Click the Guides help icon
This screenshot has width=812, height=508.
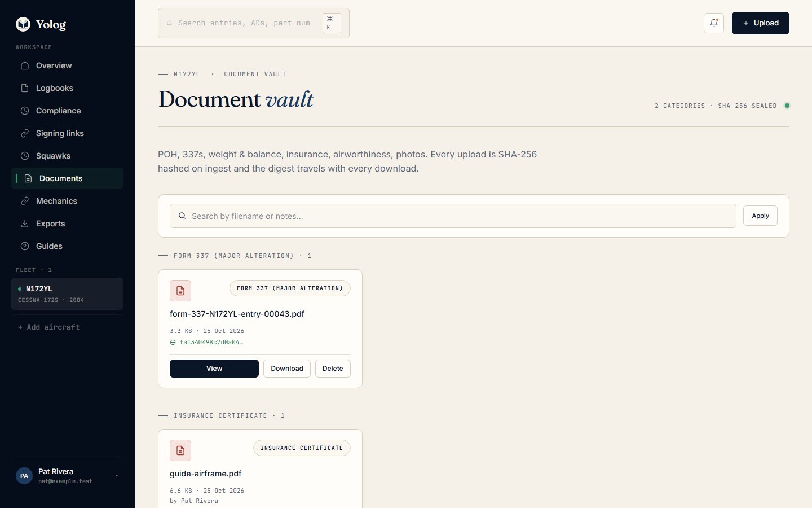point(25,246)
